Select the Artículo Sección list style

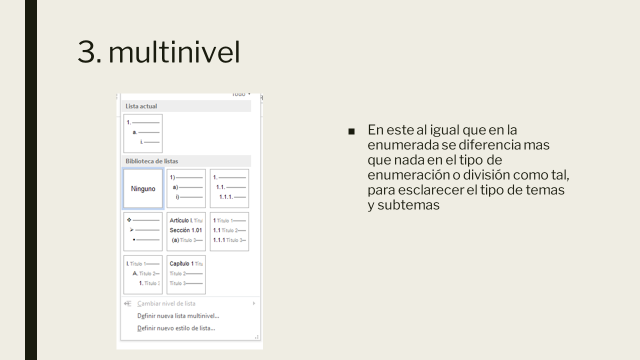pos(186,231)
